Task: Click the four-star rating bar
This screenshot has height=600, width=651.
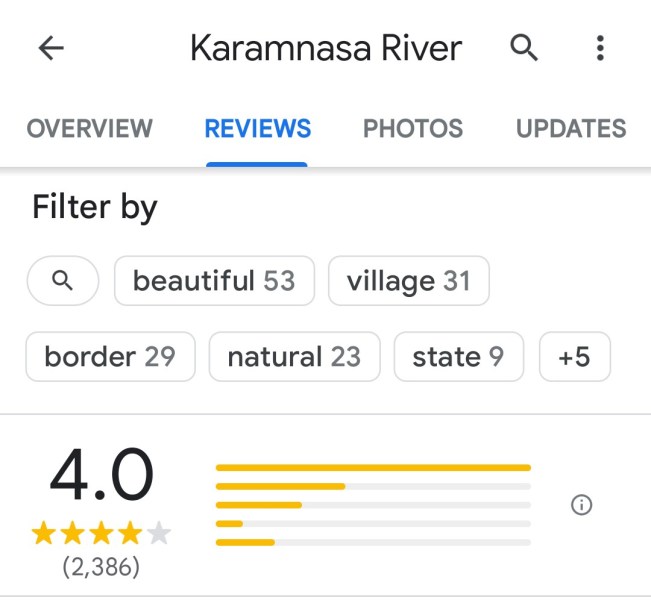Action: [372, 486]
